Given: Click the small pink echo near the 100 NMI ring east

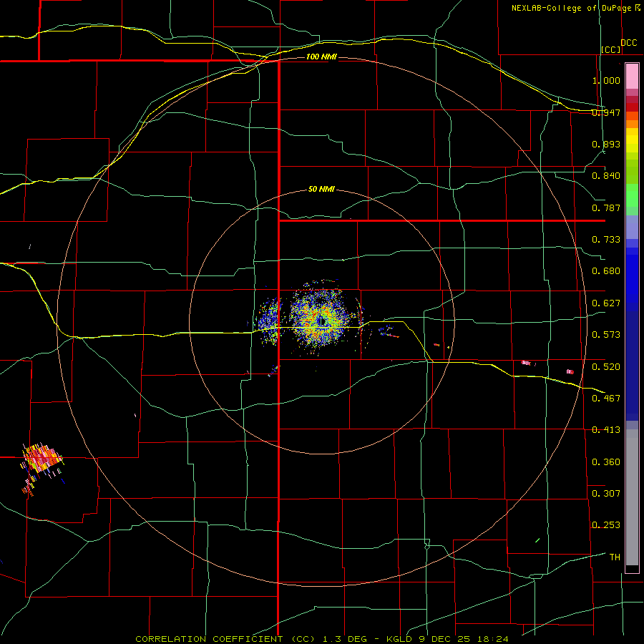Looking at the screenshot, I should [570, 371].
